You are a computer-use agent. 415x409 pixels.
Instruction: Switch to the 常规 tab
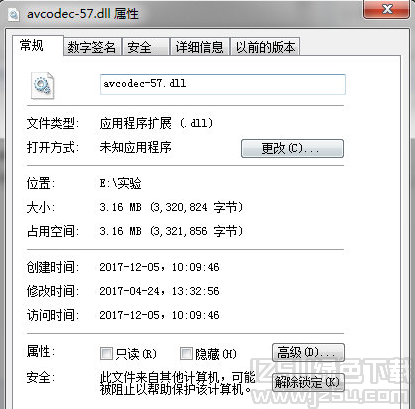(x=37, y=46)
